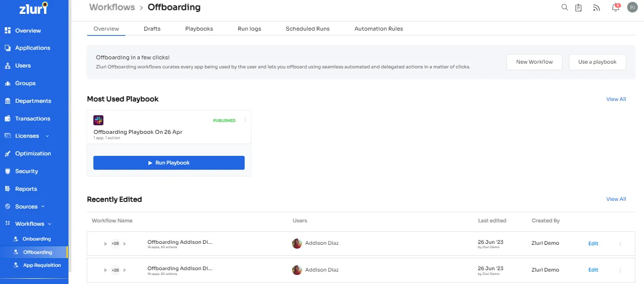Viewport: 644px width, 284px height.
Task: Click the sidebar vertical scrollbar
Action: pyautogui.click(x=70, y=136)
